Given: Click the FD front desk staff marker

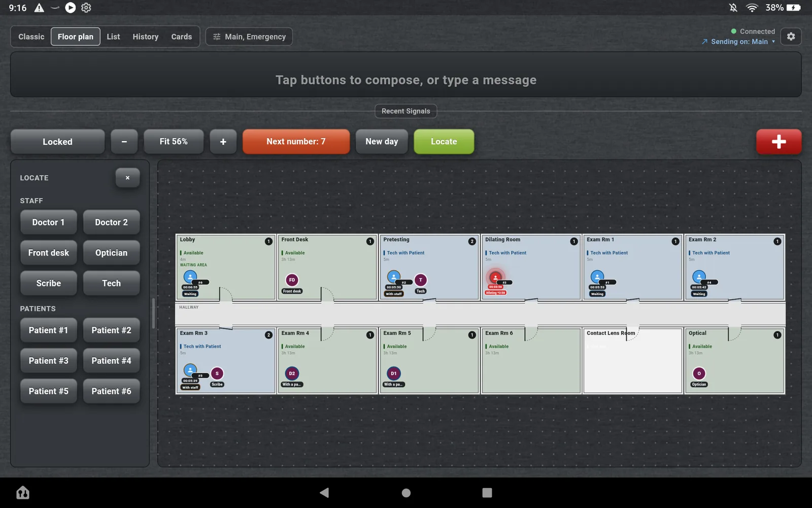Looking at the screenshot, I should tap(292, 280).
